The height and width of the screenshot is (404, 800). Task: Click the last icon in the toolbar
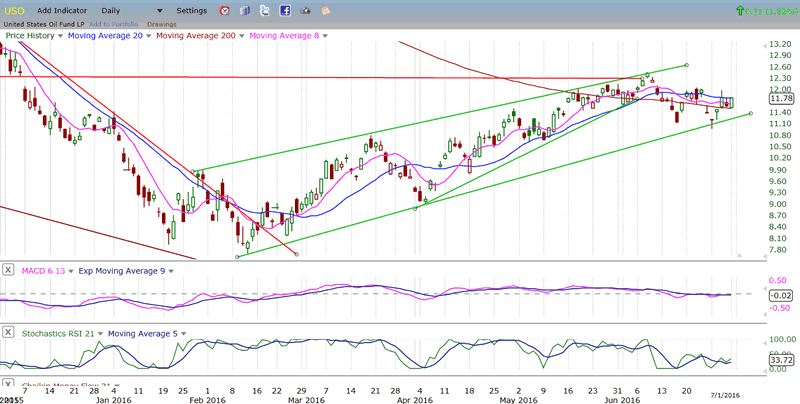tap(327, 10)
